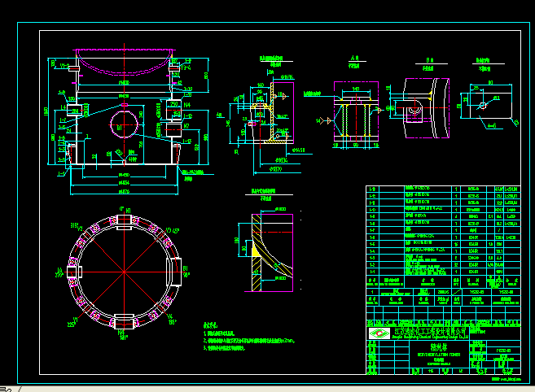The width and height of the screenshot is (535, 392).
Task: Click the technical requirements heading above notes
Action: click(211, 325)
